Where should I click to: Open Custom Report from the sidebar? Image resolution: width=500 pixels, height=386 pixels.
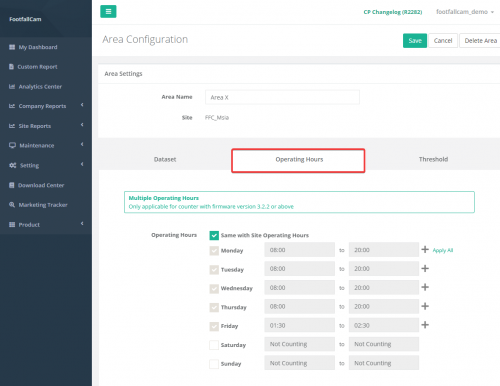pos(37,67)
